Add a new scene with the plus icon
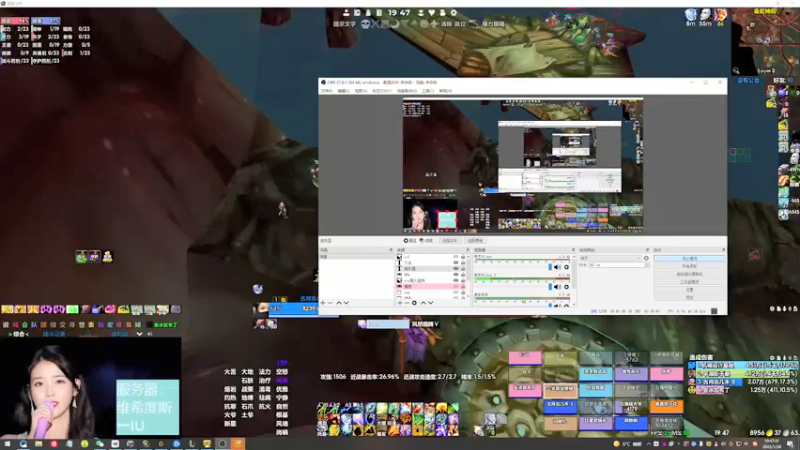 click(322, 303)
